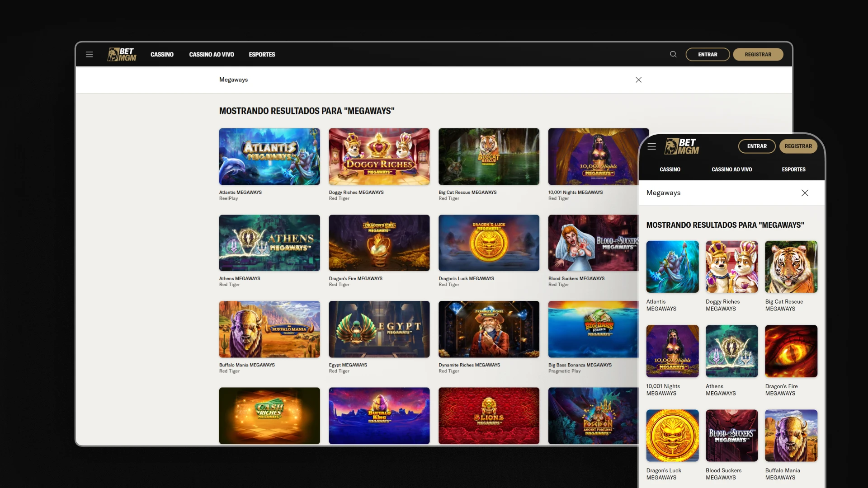The image size is (868, 488).
Task: Click the BetMGM logo in desktop header
Action: pyautogui.click(x=122, y=54)
